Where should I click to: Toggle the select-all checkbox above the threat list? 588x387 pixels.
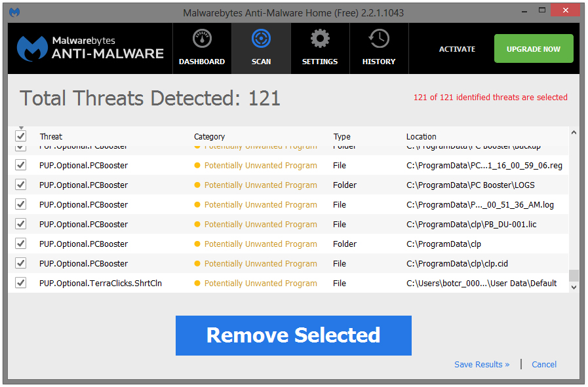[x=20, y=136]
